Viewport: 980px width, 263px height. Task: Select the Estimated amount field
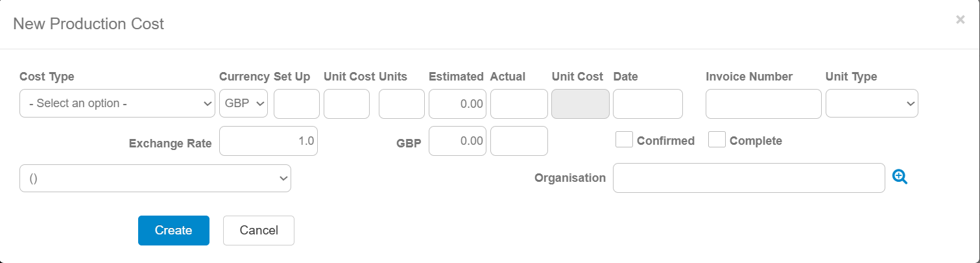pyautogui.click(x=457, y=104)
